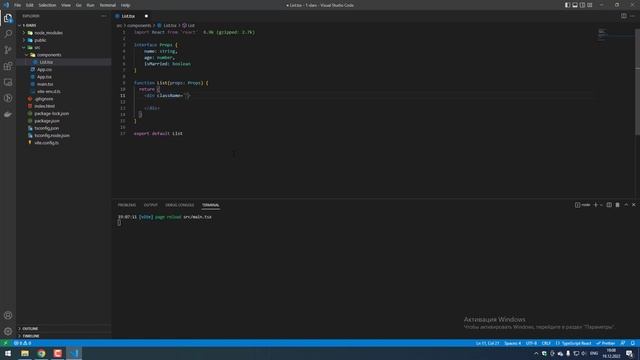Open the Explorer view in the activity bar

coord(8,18)
